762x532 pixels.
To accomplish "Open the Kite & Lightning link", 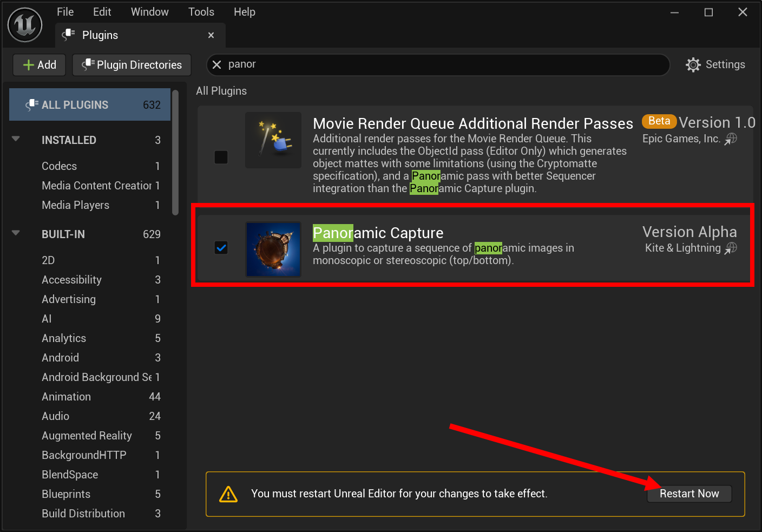I will [x=683, y=248].
